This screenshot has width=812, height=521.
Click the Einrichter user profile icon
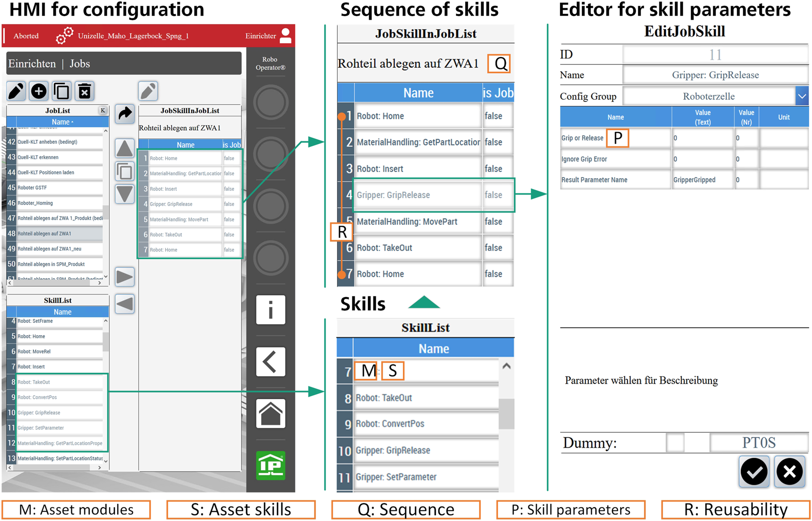285,36
